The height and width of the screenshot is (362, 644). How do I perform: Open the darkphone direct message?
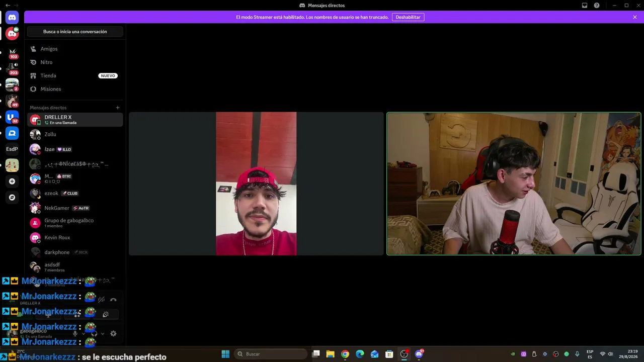[x=75, y=252]
